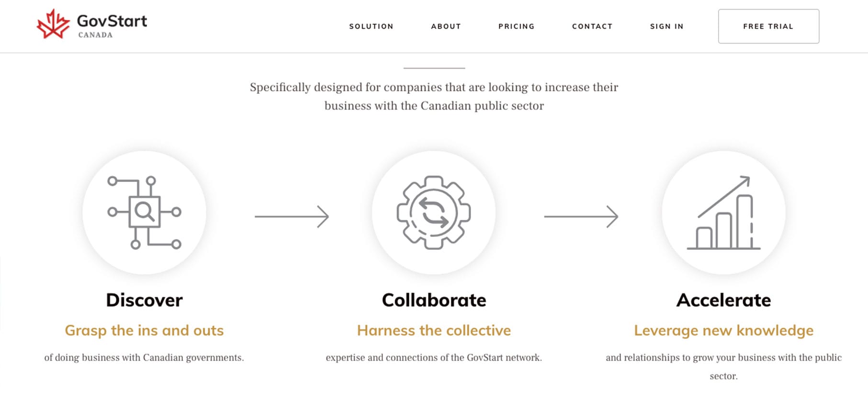Click the GovStart maple leaf logo
Screen dimensions: 868x407
pyautogui.click(x=53, y=24)
